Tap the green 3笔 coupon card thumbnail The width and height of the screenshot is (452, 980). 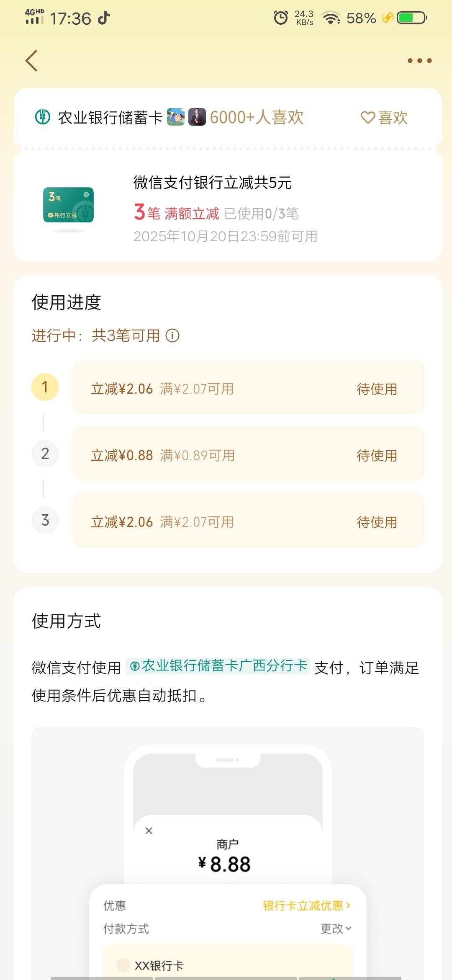68,205
